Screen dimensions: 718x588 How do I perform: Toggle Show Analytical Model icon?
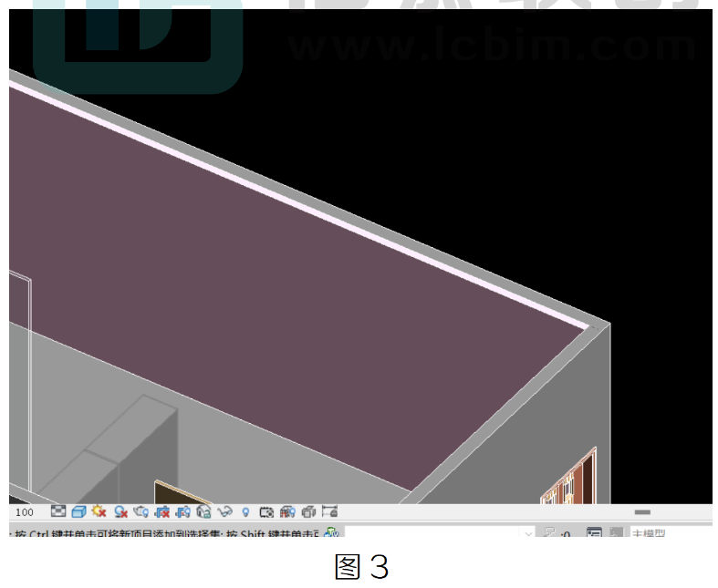pyautogui.click(x=287, y=511)
